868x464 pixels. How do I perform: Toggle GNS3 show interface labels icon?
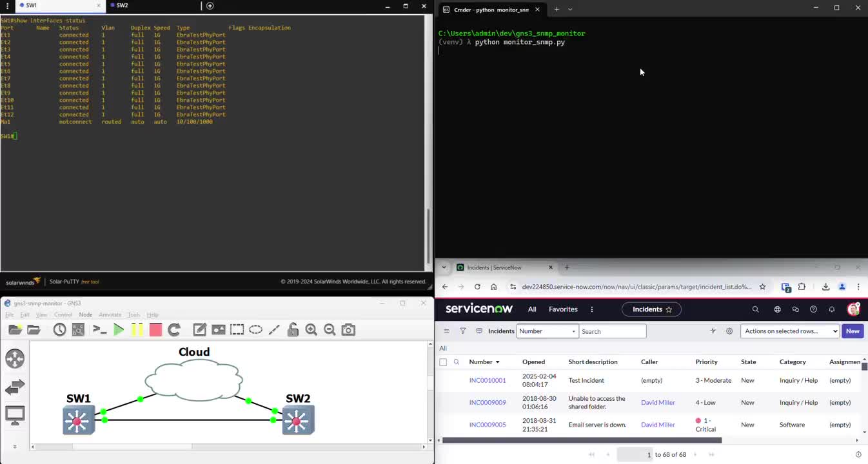78,330
